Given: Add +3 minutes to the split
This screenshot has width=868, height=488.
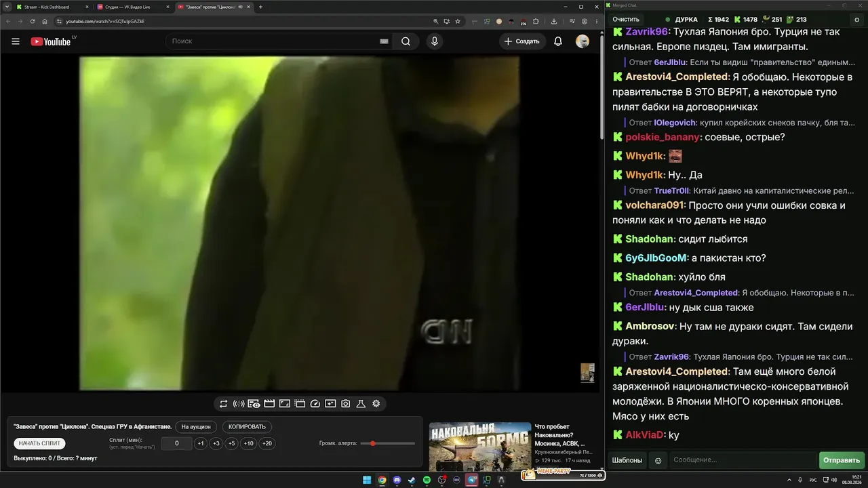Looking at the screenshot, I should pos(216,444).
